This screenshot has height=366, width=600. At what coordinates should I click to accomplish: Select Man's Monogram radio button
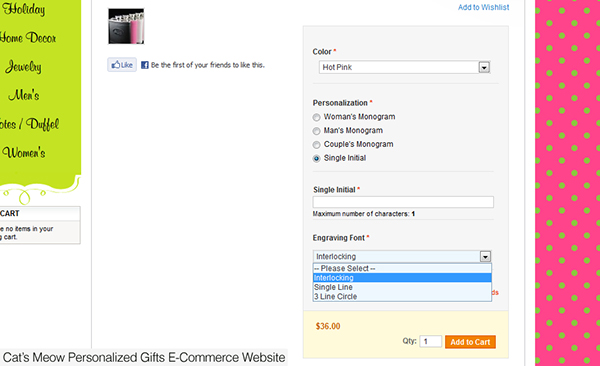(x=316, y=131)
